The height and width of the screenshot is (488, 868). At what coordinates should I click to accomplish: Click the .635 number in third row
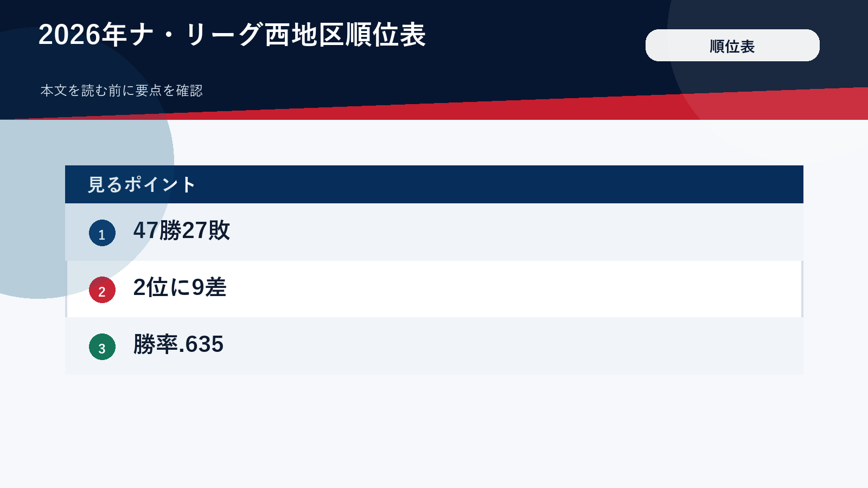(x=201, y=345)
